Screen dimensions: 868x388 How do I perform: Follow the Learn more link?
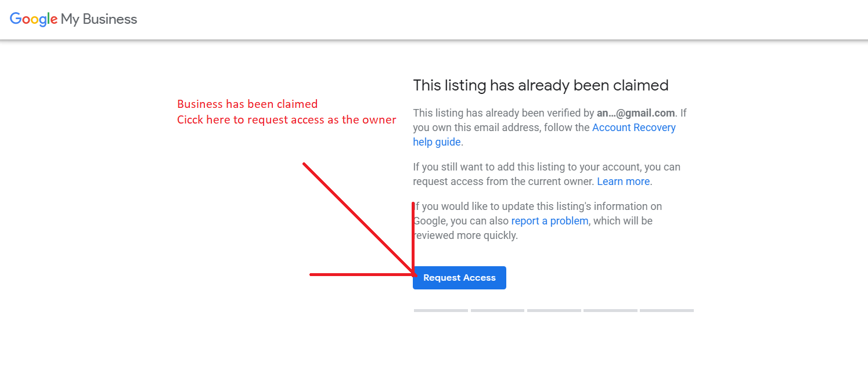[623, 182]
